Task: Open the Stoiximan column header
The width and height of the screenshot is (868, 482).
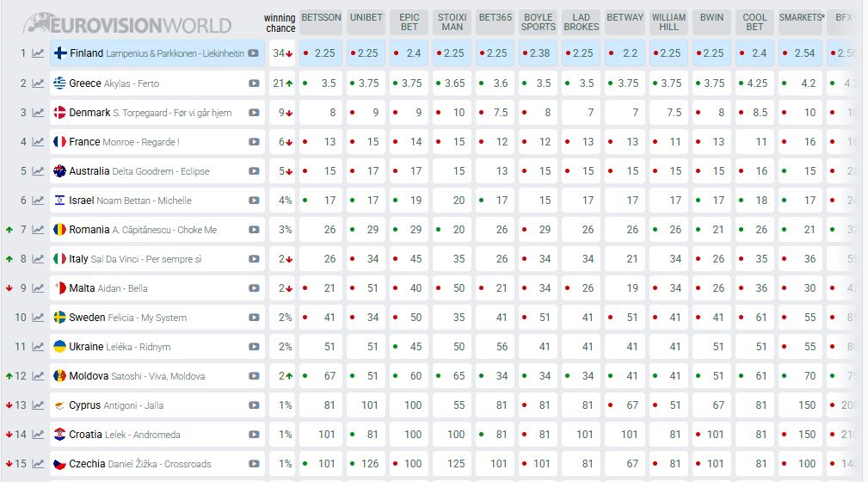Action: (452, 22)
